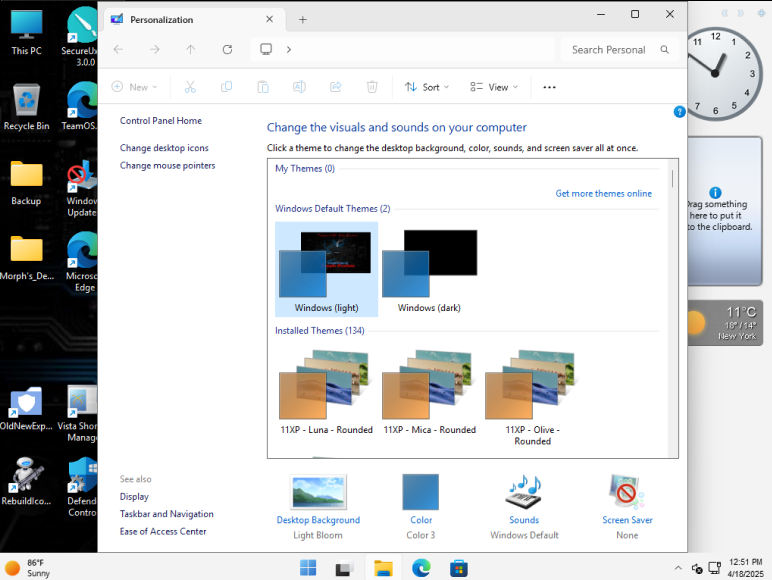Click the Refresh button

(227, 49)
